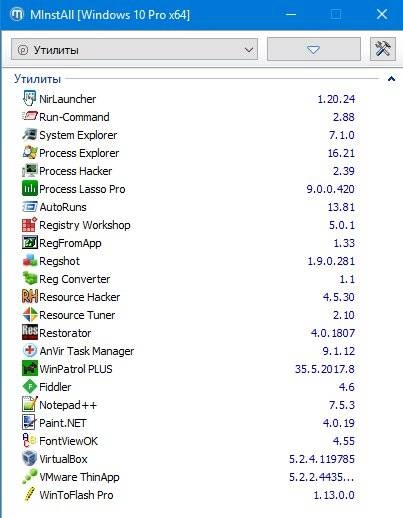403x518 pixels.
Task: Click version 35.5.2017.8 of WinPatrol
Action: (x=325, y=369)
